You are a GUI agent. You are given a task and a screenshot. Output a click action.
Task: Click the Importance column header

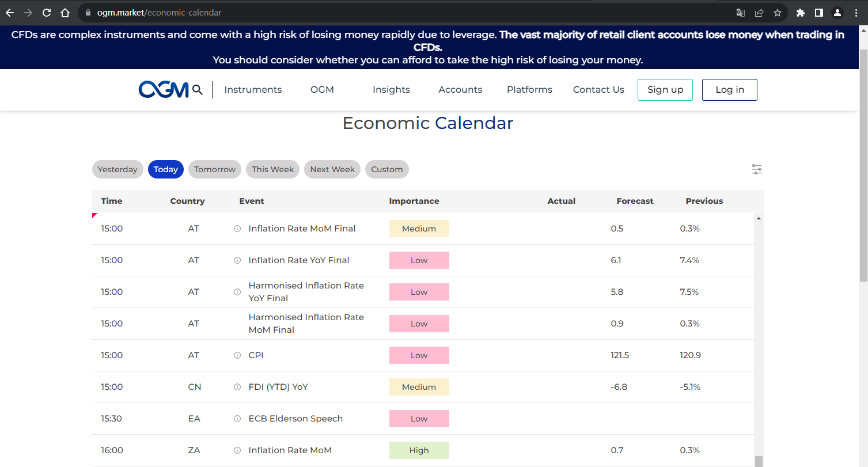414,201
